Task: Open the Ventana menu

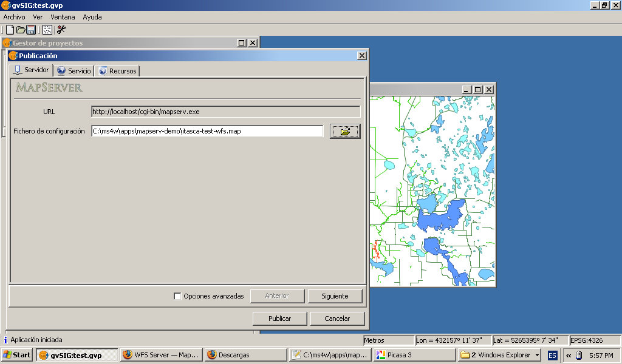Action: pyautogui.click(x=63, y=17)
